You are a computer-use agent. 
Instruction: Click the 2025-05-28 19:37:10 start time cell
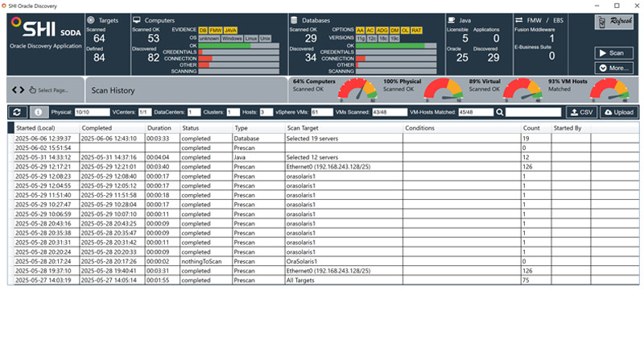46,271
